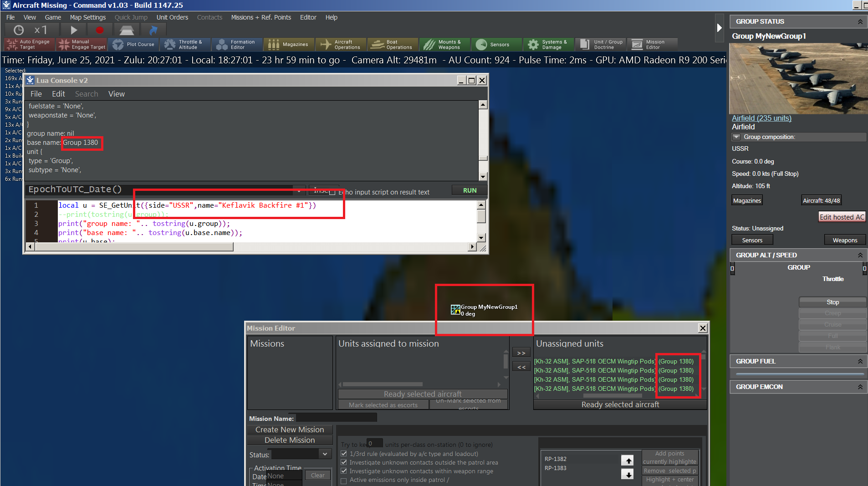Click the red record button

[x=100, y=30]
